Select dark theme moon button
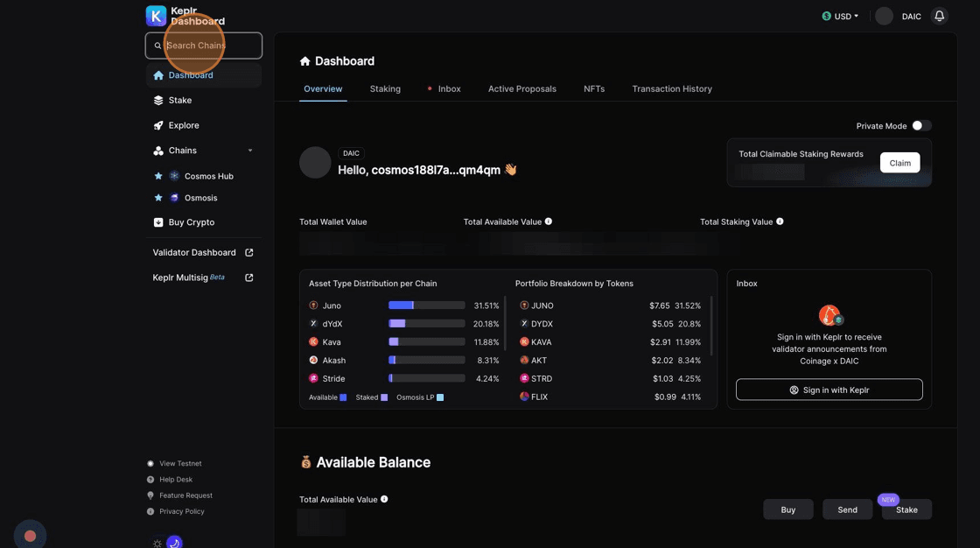980x548 pixels. click(174, 543)
